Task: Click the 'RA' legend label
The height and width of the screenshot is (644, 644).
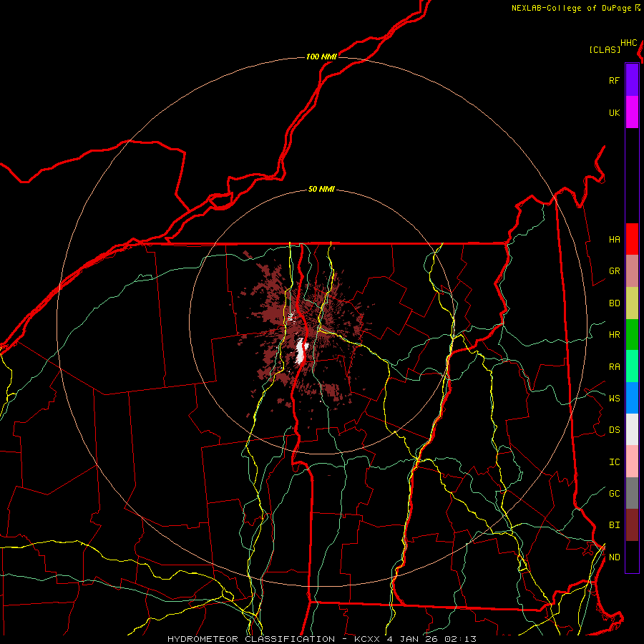Action: (614, 367)
